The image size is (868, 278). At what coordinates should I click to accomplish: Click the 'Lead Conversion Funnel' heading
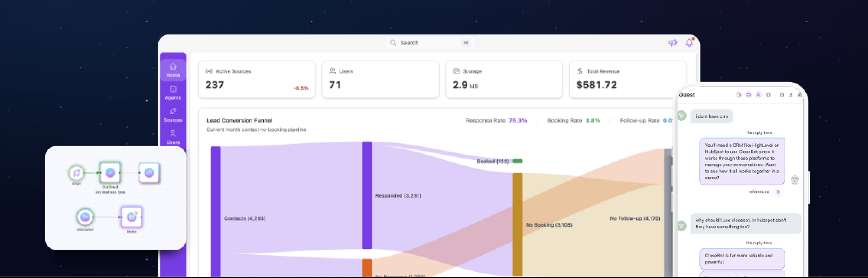239,121
